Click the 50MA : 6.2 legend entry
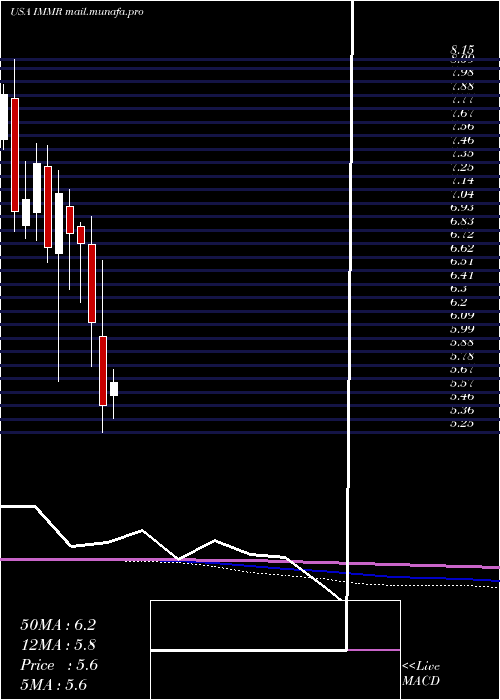500x700 pixels. (58, 625)
